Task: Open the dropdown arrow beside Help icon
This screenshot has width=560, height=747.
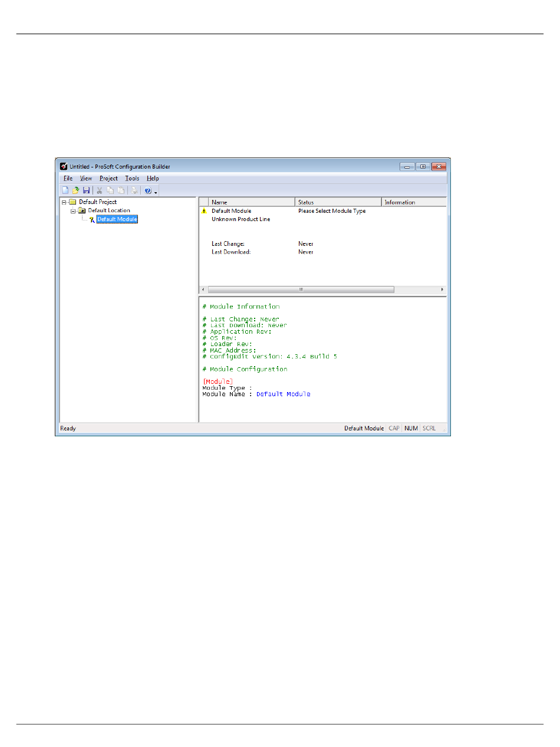Action: pyautogui.click(x=156, y=192)
